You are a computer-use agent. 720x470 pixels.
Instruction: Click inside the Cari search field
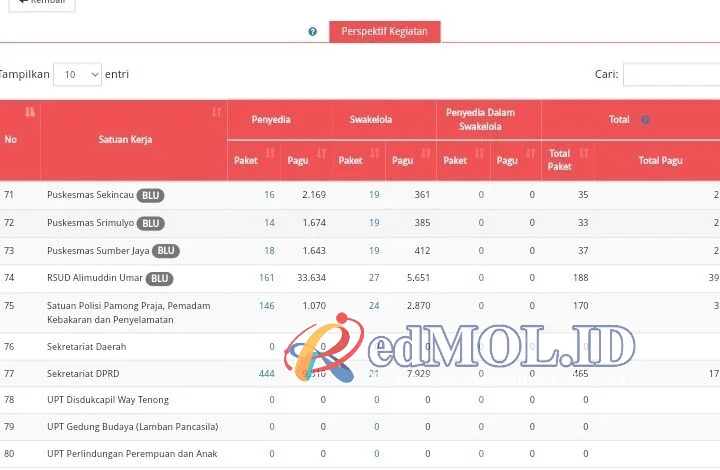tap(671, 74)
